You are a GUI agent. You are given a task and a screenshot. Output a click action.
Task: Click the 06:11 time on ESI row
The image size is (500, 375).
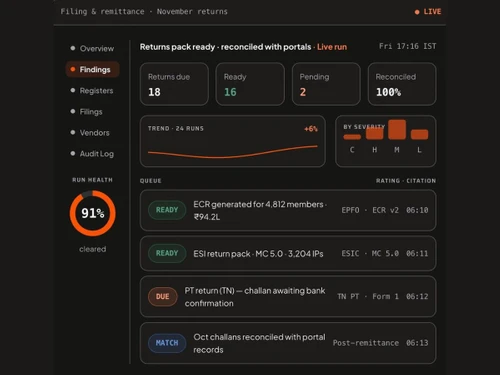[417, 254]
